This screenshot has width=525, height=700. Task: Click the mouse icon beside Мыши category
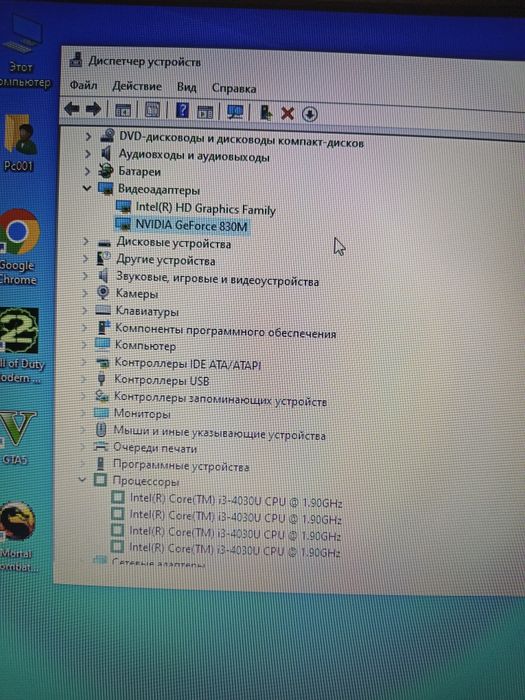101,430
